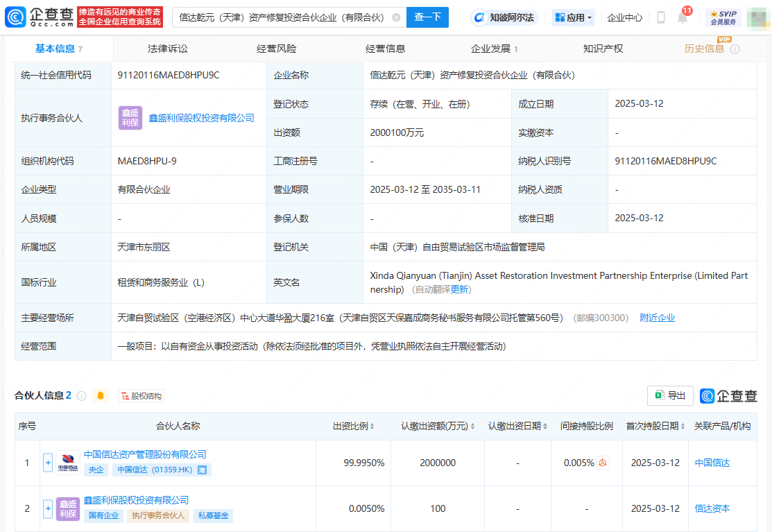Expand row 2 鑫盛利保股权投资 with plus button

tap(48, 508)
